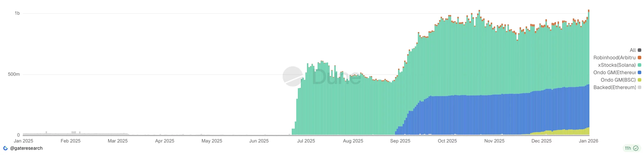The height and width of the screenshot is (155, 644).
Task: Click the Sep 2025 x-axis label
Action: pos(400,141)
